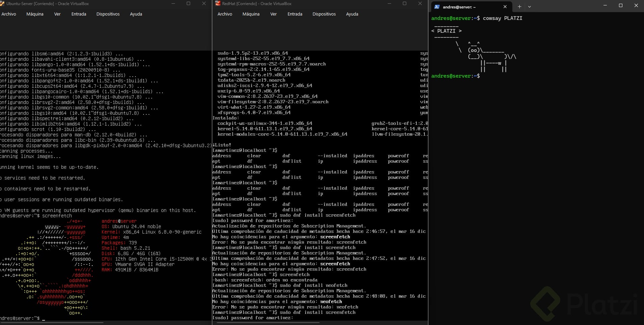The height and width of the screenshot is (325, 644).
Task: Click the 'kernel seems to be up-to-date' message
Action: tap(49, 167)
